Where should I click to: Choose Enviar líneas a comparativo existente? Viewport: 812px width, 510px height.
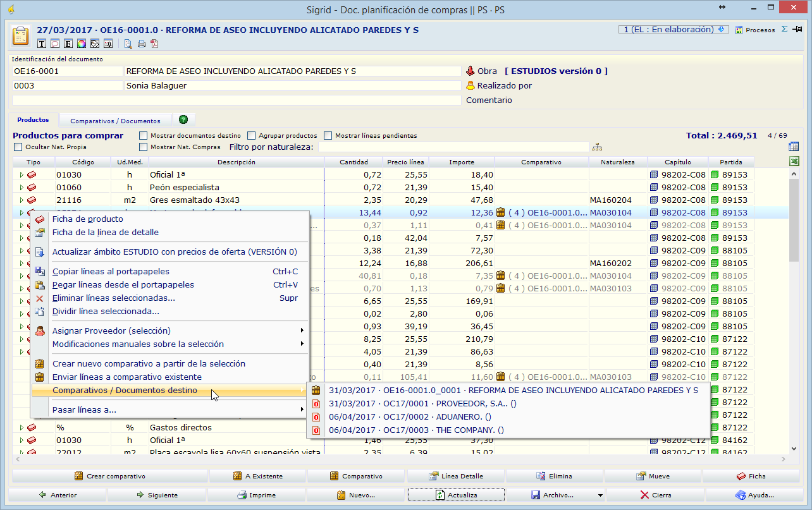tap(170, 377)
